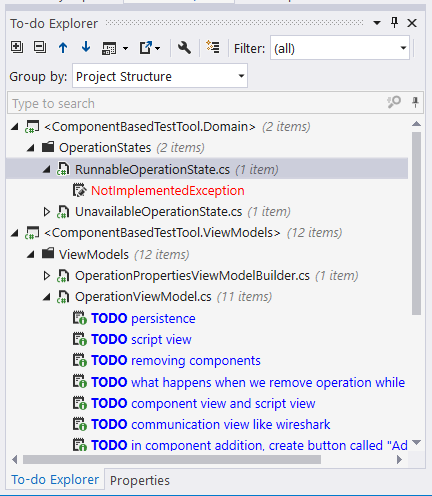Click the Collapse All toolbar icon
Screen dimensions: 432x496
(40, 47)
